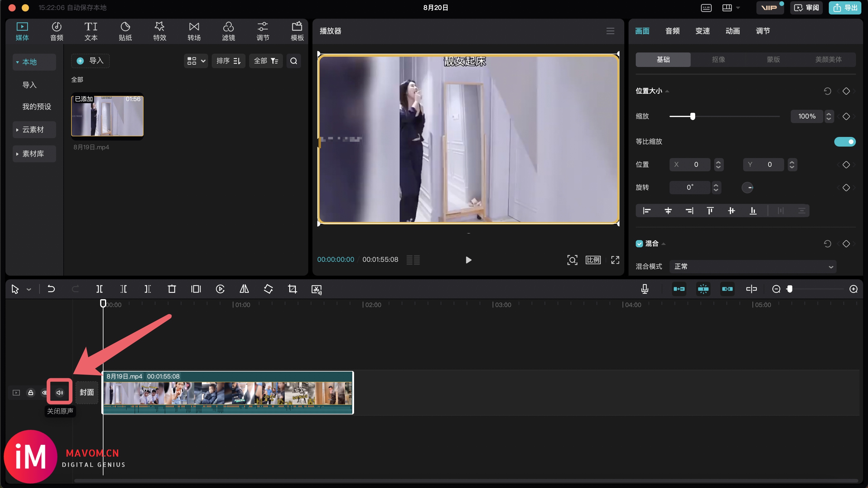Click the undo arrow icon
868x488 pixels.
(51, 289)
